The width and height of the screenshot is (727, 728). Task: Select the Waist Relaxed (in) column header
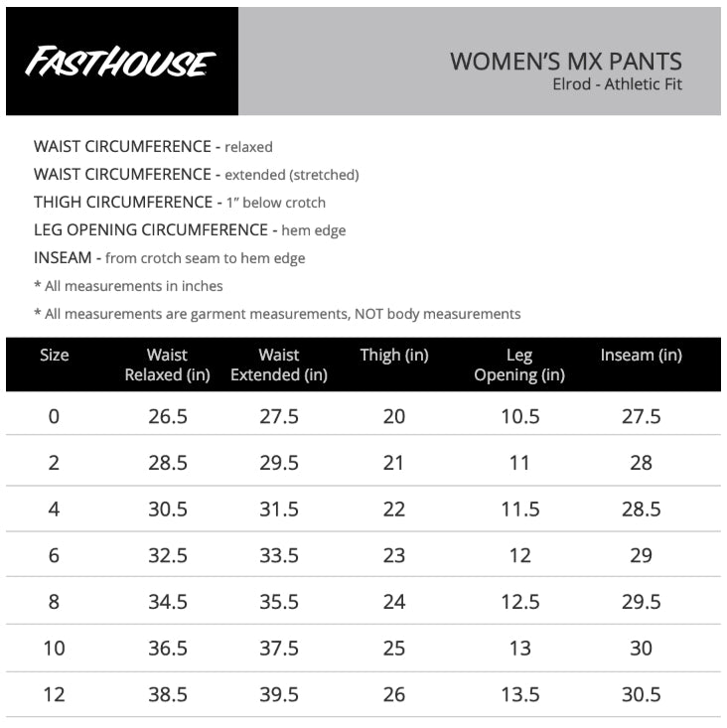167,364
